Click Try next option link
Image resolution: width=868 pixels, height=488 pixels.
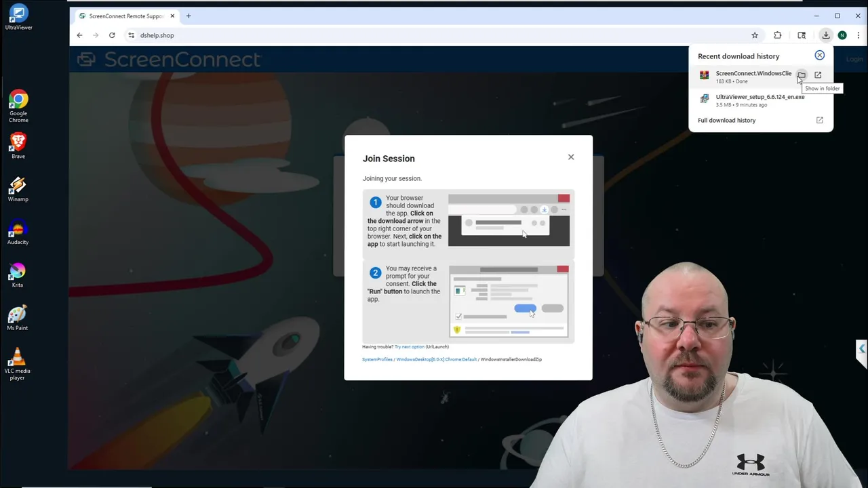pyautogui.click(x=409, y=347)
